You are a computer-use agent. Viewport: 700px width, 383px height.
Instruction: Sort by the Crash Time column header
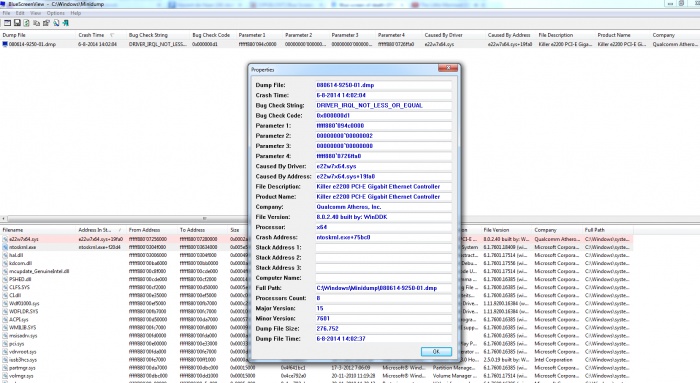[101, 35]
